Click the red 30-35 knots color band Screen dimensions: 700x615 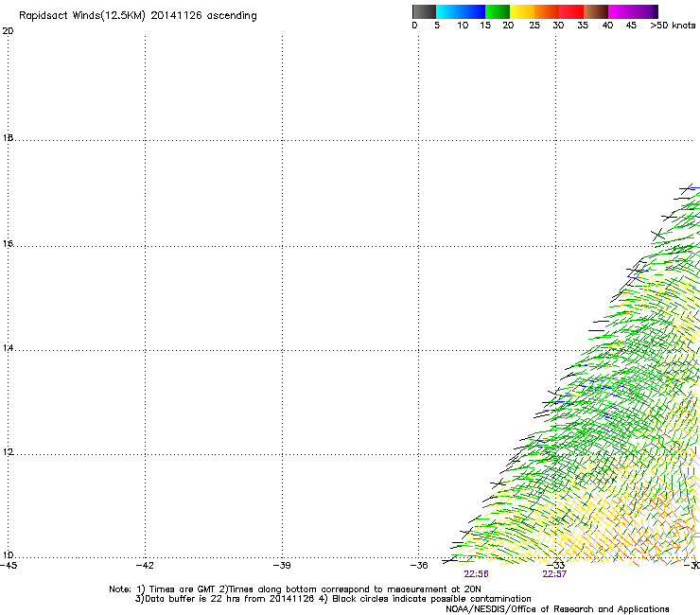[571, 11]
